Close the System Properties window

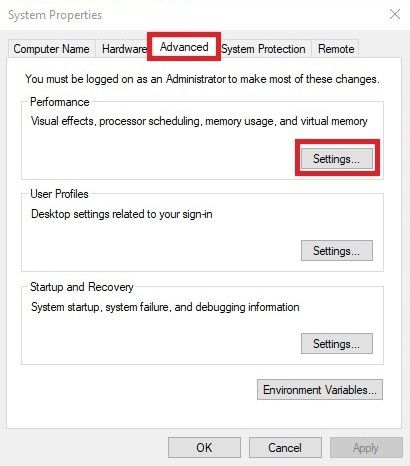point(395,14)
